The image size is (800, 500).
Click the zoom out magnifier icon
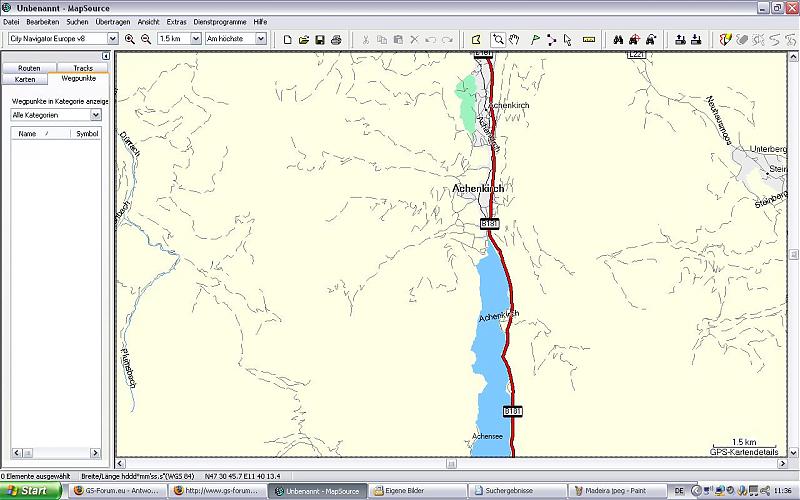146,39
